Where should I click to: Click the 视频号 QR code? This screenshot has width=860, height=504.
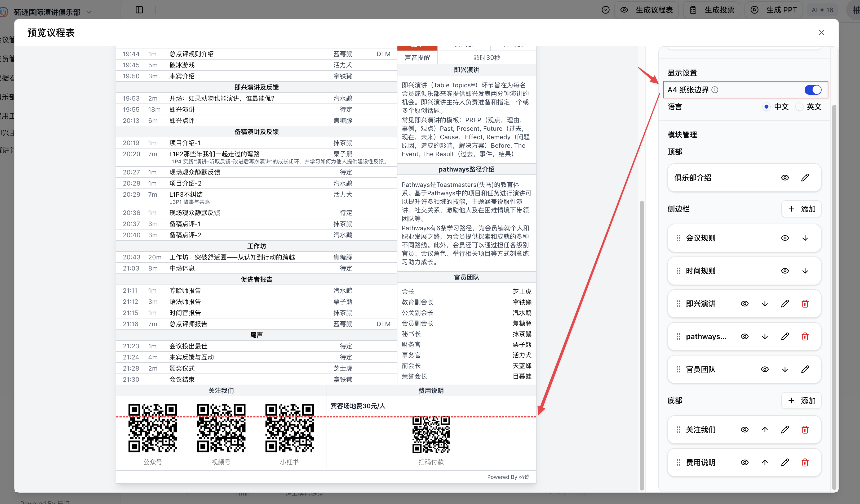coord(221,428)
